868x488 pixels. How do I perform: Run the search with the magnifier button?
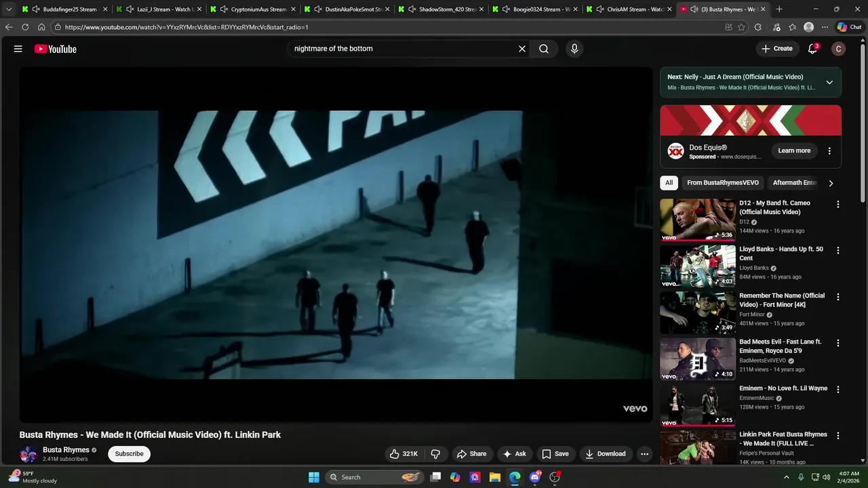(544, 49)
